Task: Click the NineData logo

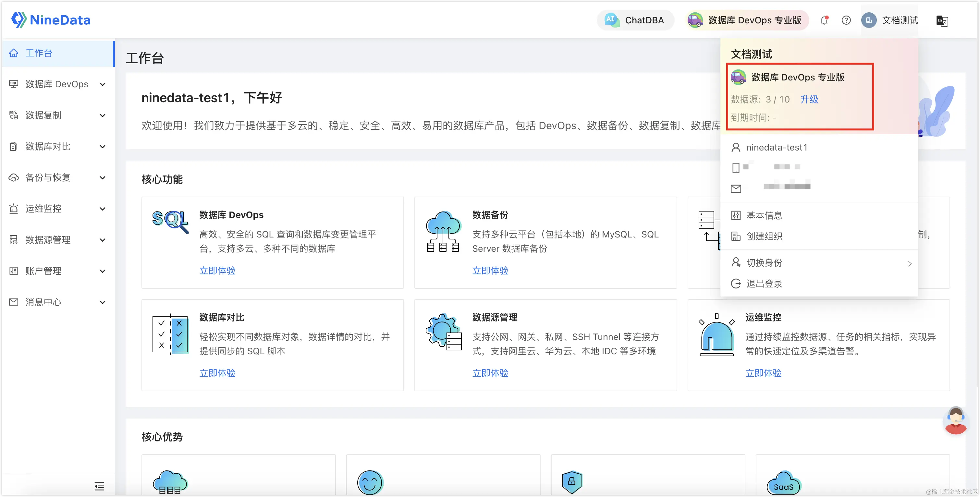Action: tap(51, 20)
